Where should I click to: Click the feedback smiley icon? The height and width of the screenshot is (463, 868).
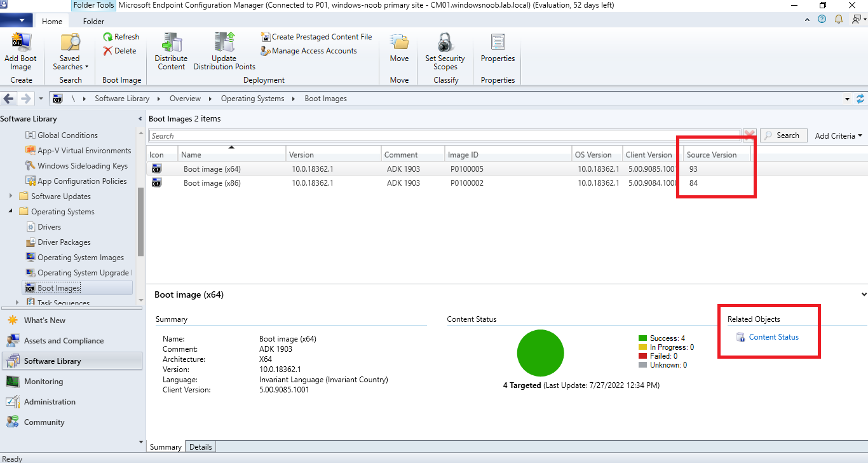tap(855, 20)
